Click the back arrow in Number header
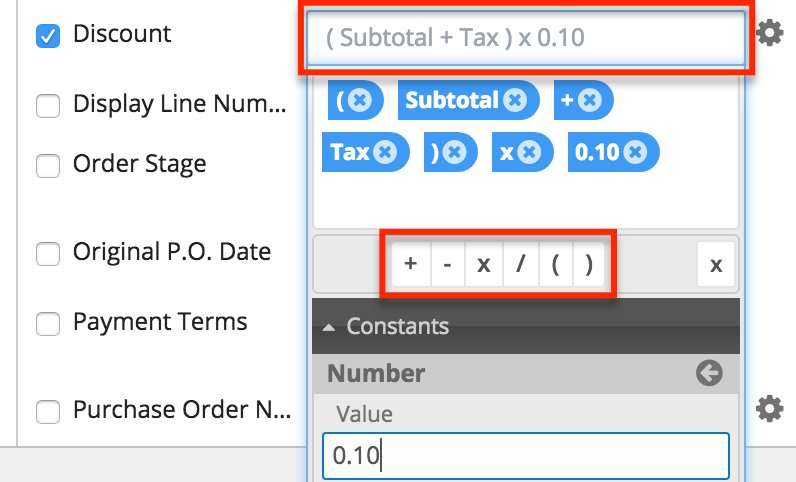The image size is (796, 482). pos(709,374)
